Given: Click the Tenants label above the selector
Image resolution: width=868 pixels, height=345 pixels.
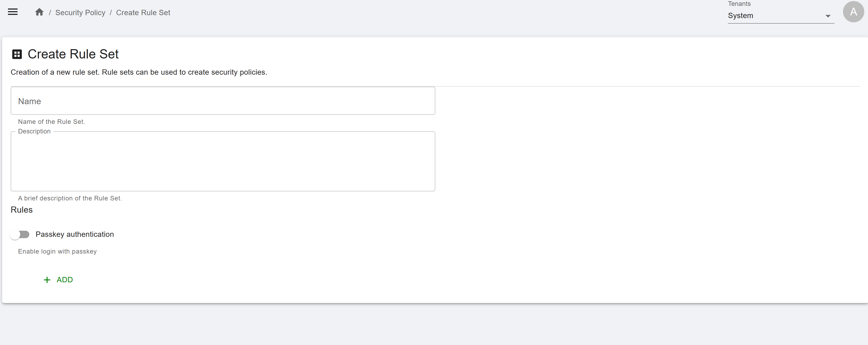Looking at the screenshot, I should (x=739, y=4).
